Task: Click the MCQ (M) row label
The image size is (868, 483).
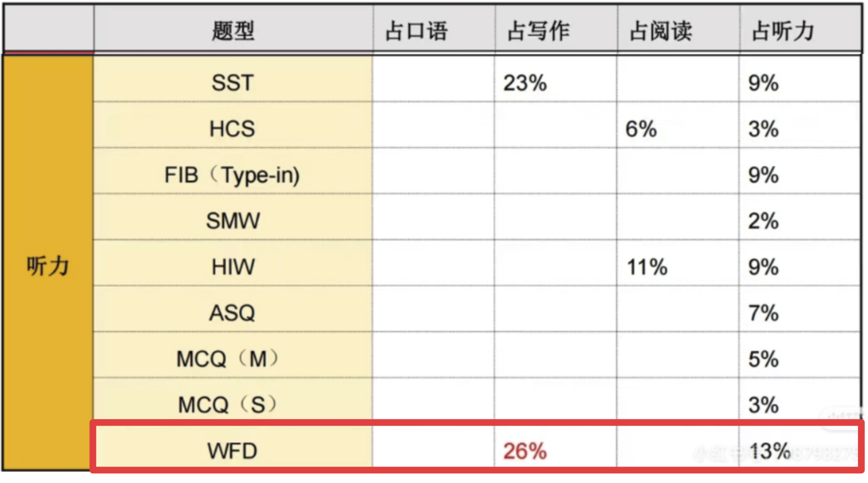Action: (x=227, y=359)
